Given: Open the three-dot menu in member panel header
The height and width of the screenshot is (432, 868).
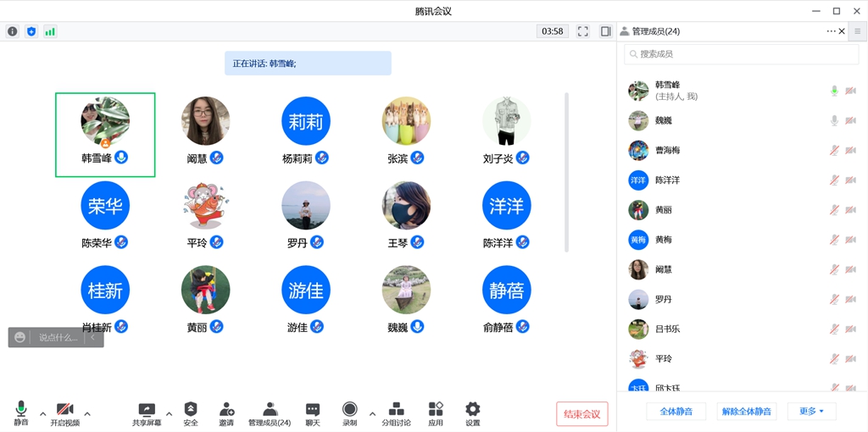Looking at the screenshot, I should pyautogui.click(x=831, y=31).
